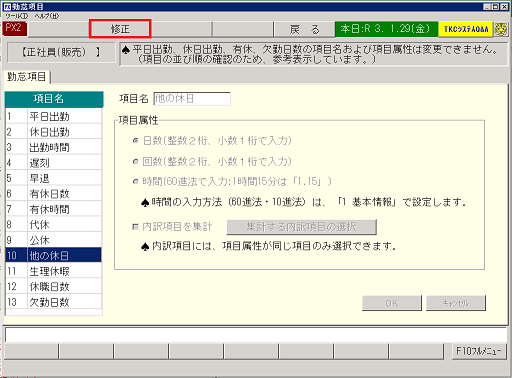Click the lion mascot icon

501,29
